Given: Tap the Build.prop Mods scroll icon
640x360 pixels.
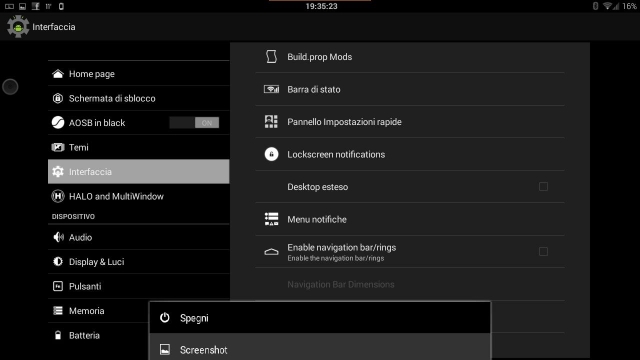Looking at the screenshot, I should [x=271, y=57].
